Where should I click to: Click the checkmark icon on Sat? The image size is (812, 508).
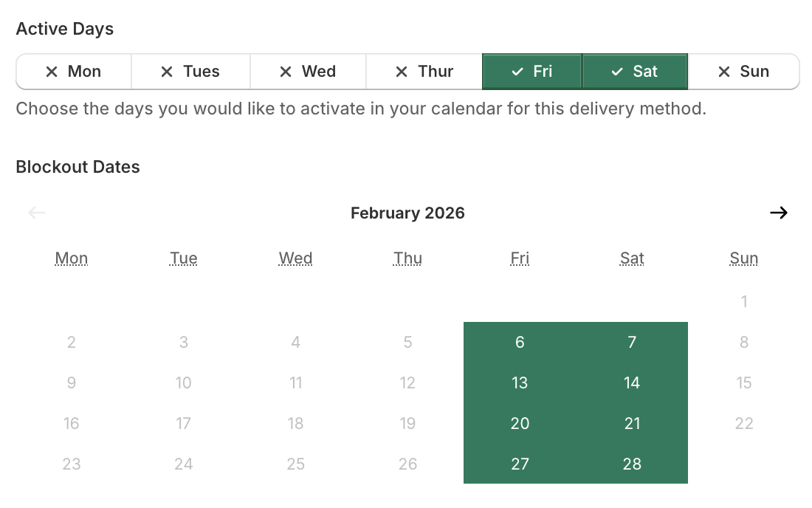pyautogui.click(x=616, y=71)
